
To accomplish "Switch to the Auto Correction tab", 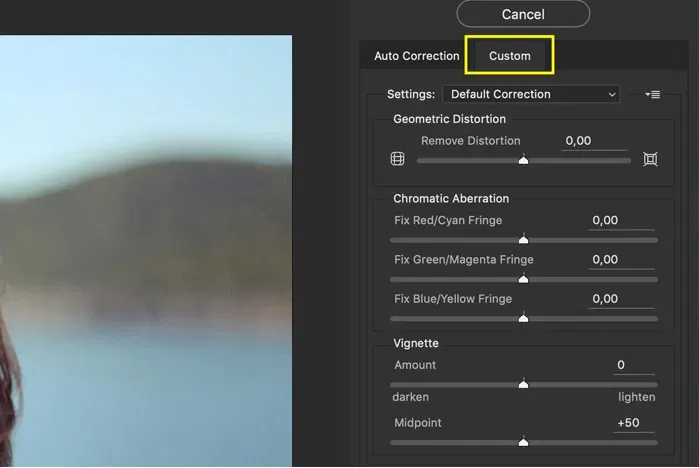I will pos(416,56).
